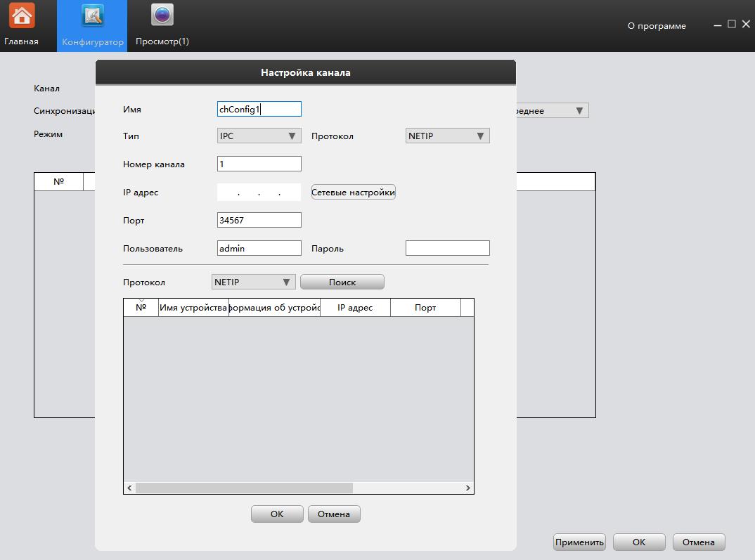Confirm the dialog with OK
The width and height of the screenshot is (755, 560).
[x=277, y=514]
